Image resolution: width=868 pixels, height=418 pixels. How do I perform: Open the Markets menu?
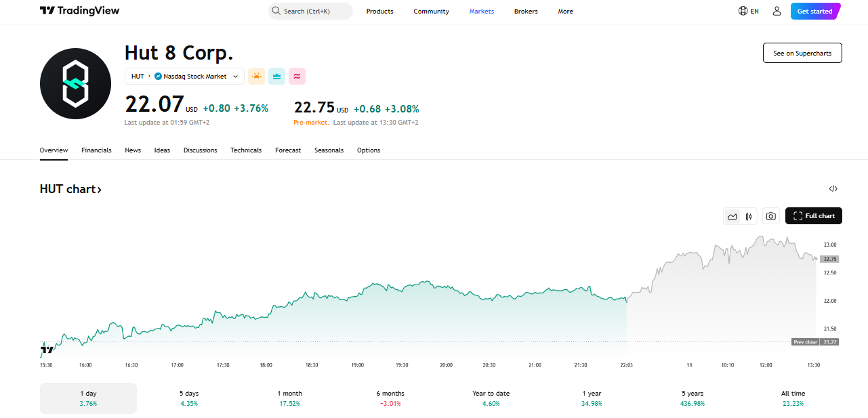coord(482,11)
